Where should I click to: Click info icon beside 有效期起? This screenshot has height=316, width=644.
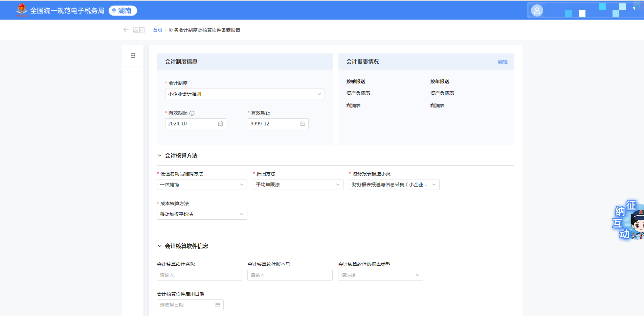(x=192, y=113)
